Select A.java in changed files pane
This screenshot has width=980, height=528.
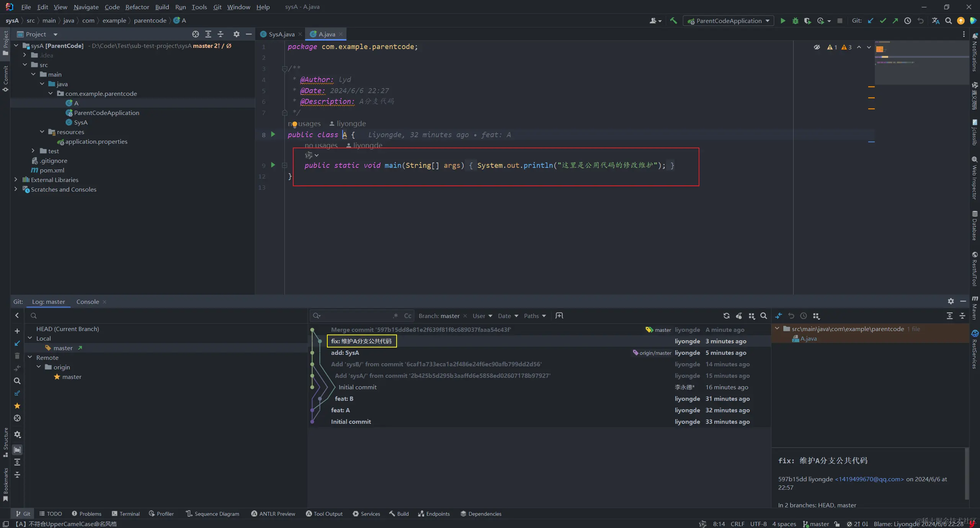tap(804, 338)
